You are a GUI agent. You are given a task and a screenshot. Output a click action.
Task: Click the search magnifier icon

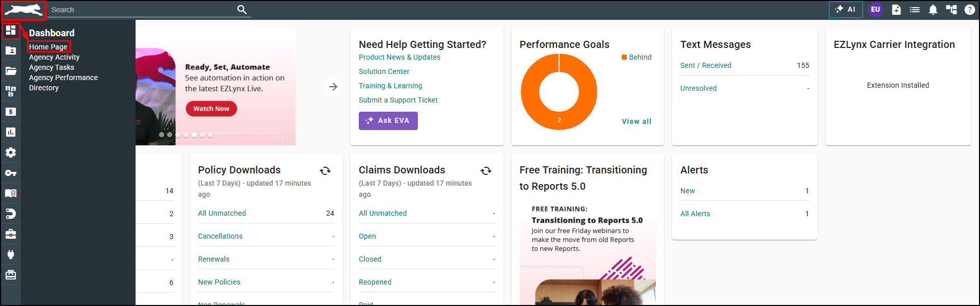(242, 10)
